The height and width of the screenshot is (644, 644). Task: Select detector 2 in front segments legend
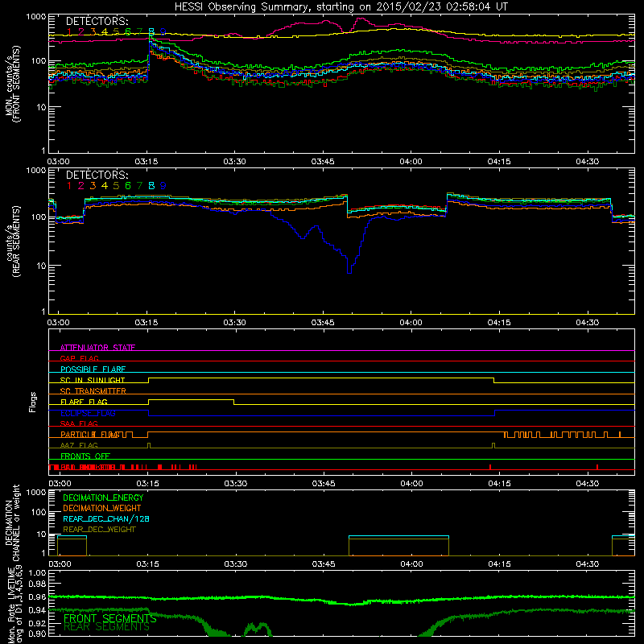81,32
